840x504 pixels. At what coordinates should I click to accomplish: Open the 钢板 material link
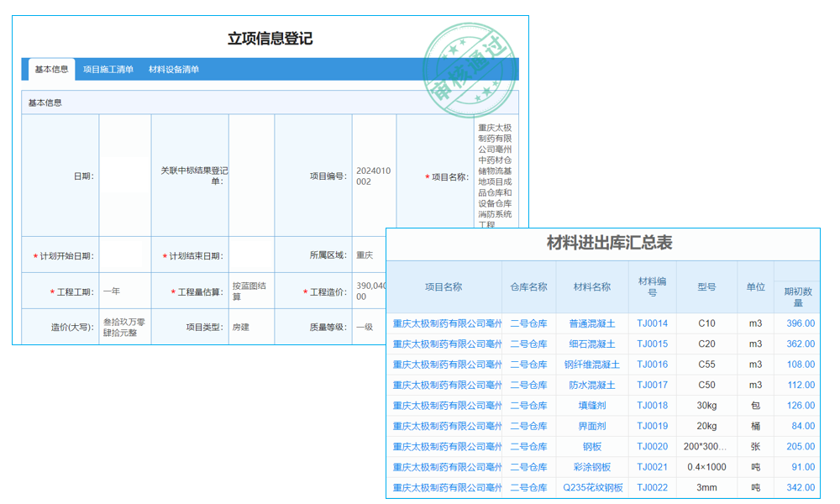[x=591, y=446]
